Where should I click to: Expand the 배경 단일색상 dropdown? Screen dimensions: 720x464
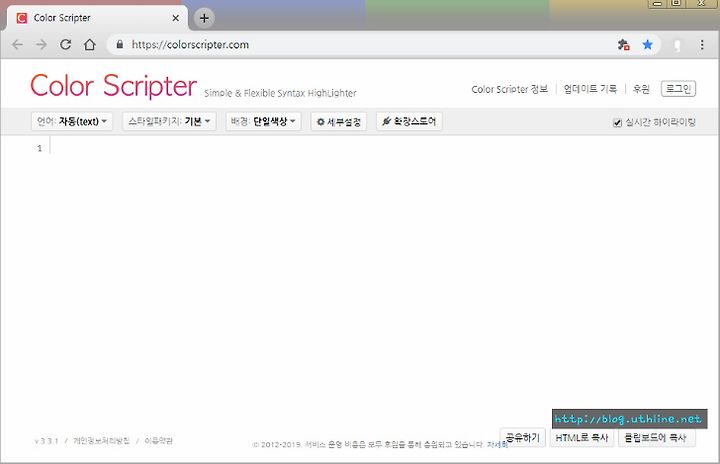point(263,121)
